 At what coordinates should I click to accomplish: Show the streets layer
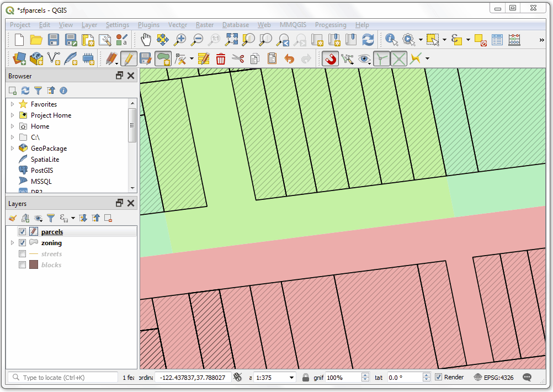pyautogui.click(x=21, y=253)
